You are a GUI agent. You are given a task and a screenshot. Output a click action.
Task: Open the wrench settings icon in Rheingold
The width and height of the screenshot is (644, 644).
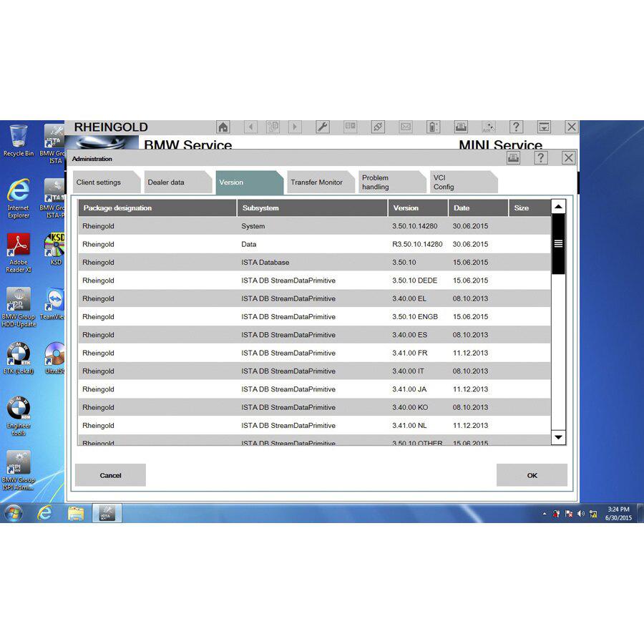click(323, 127)
